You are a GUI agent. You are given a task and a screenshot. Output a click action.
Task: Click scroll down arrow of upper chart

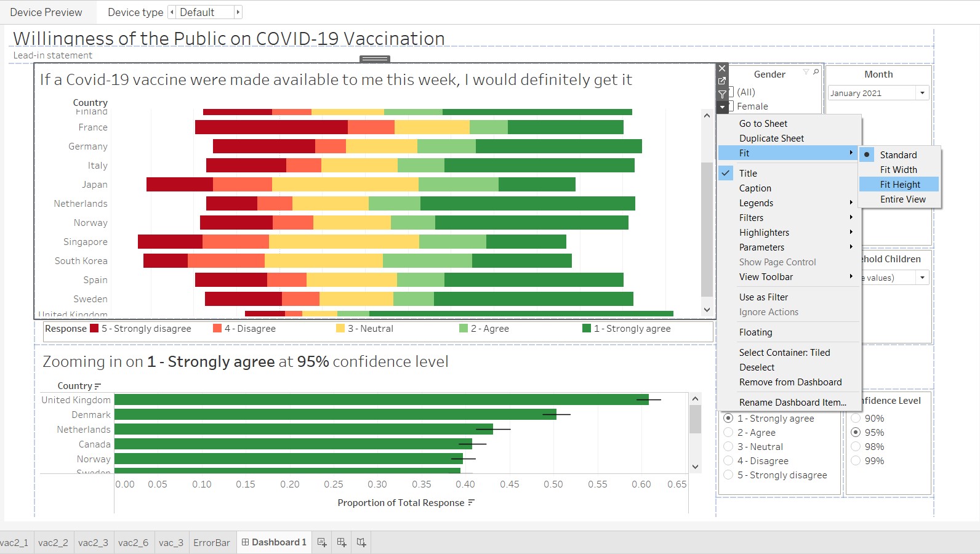click(x=707, y=310)
